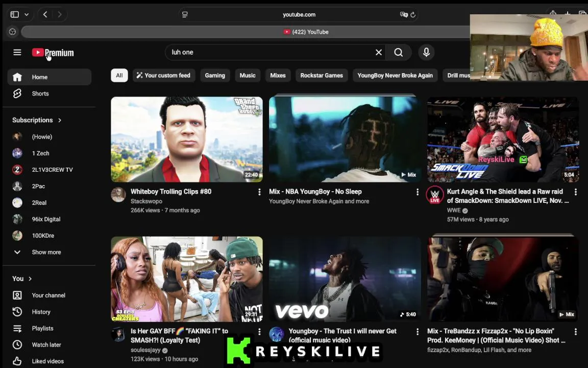Open the Loyalty Test video thumbnail
Screen dimensions: 588x368
tap(187, 279)
